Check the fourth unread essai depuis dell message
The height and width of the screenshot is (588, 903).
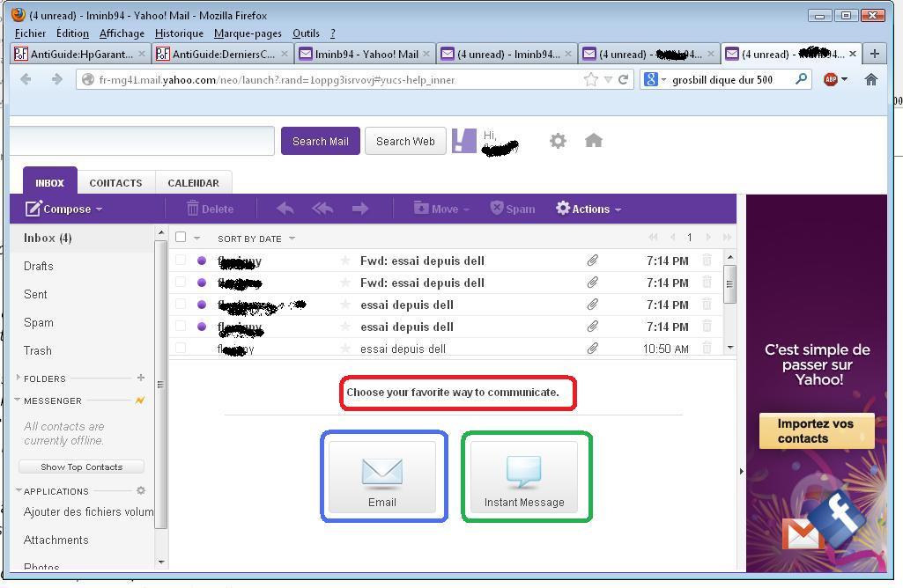[x=181, y=326]
